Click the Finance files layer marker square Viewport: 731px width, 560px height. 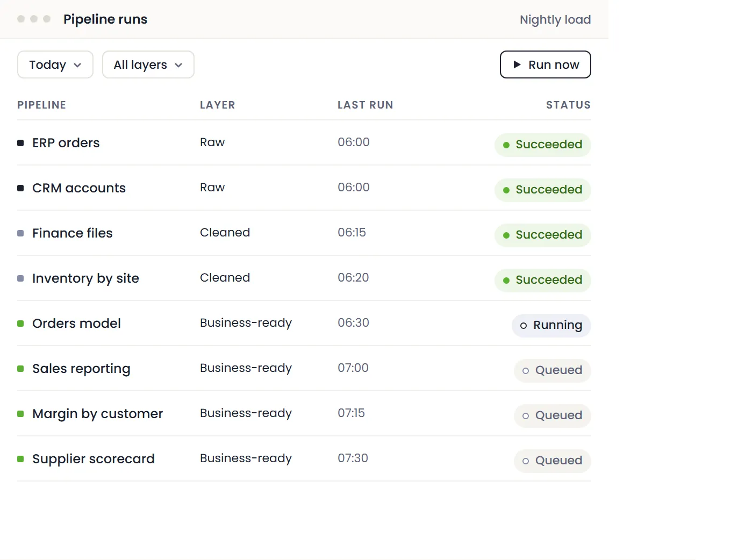tap(20, 233)
